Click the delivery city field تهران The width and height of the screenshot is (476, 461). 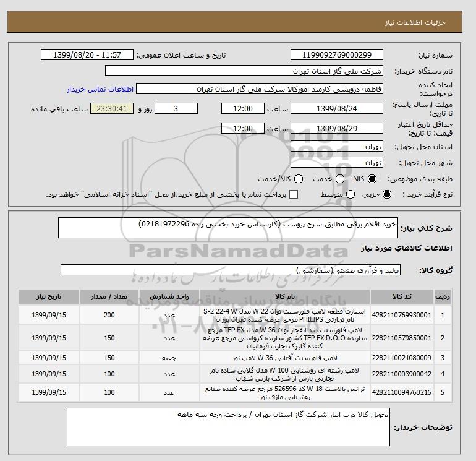[x=337, y=163]
